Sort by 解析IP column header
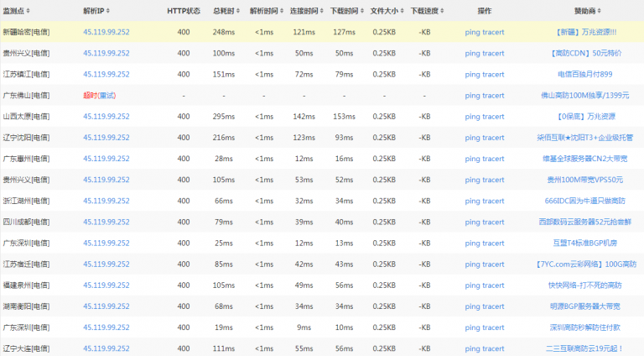This screenshot has height=356, width=644. [96, 10]
